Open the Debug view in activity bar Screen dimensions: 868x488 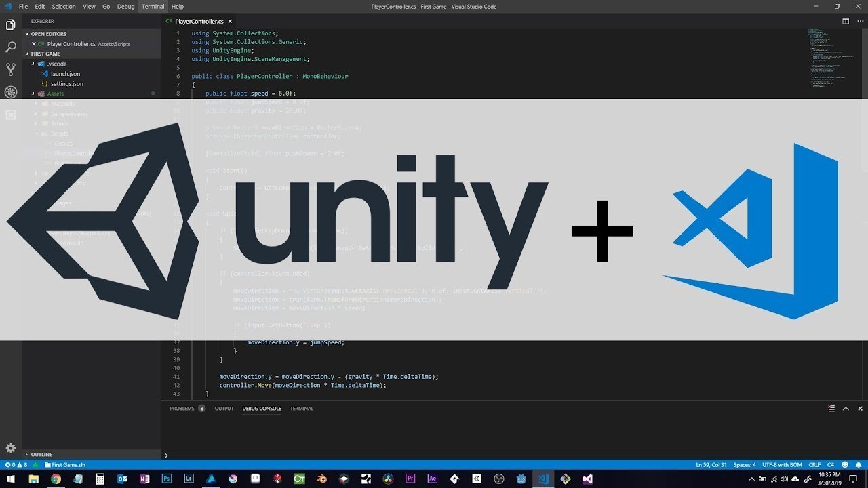click(x=11, y=92)
